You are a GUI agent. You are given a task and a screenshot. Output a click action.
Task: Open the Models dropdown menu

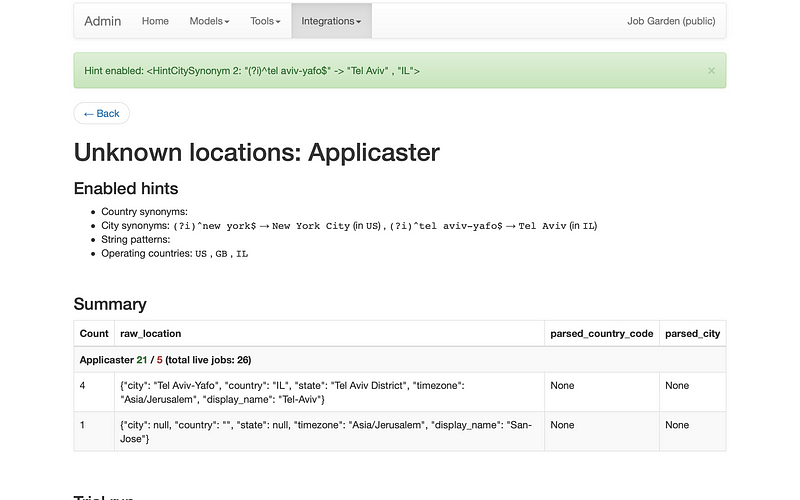[x=209, y=21]
